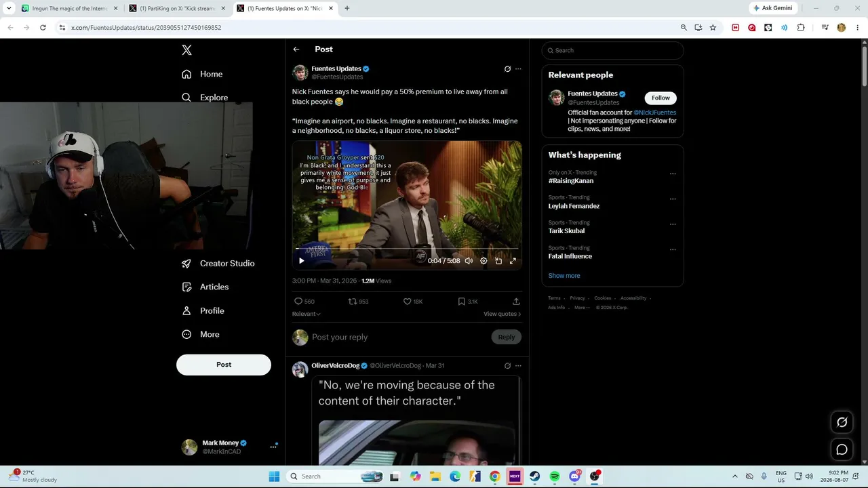The width and height of the screenshot is (868, 488).
Task: Show hidden system tray icons
Action: click(734, 476)
